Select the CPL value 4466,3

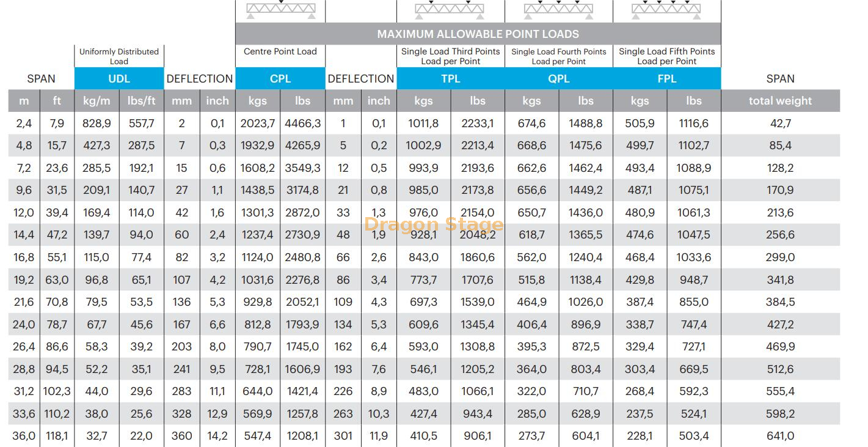[x=302, y=124]
